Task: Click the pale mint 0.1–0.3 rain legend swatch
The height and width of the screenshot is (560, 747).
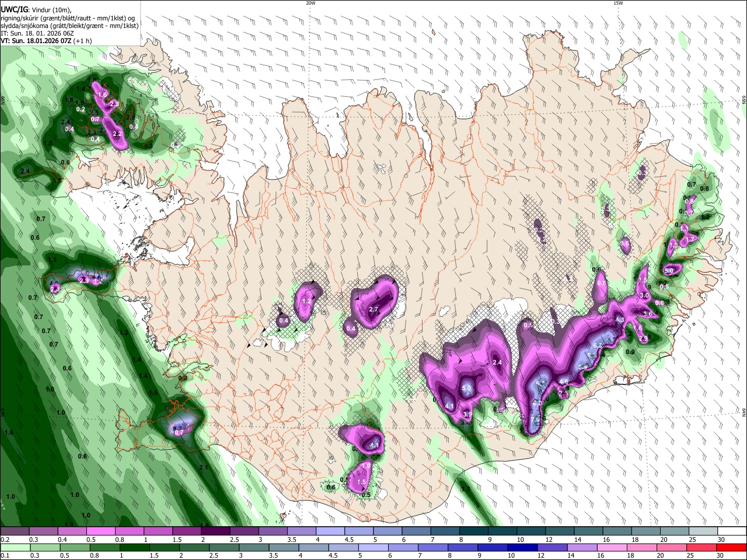Action: (x=14, y=547)
